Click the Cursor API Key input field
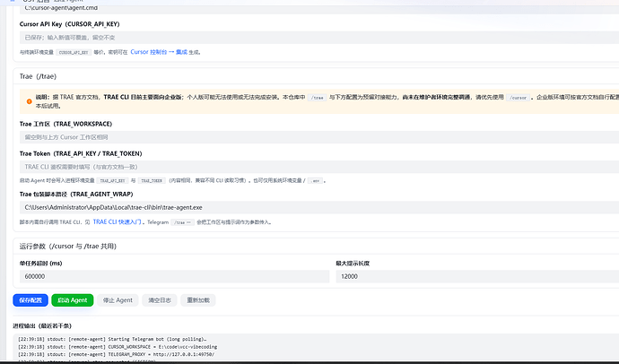 pos(319,38)
